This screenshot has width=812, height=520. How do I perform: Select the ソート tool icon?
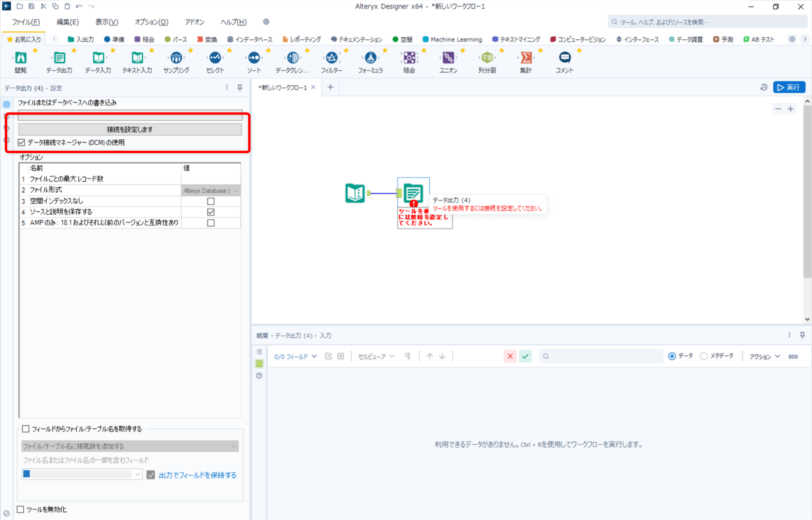tap(254, 58)
